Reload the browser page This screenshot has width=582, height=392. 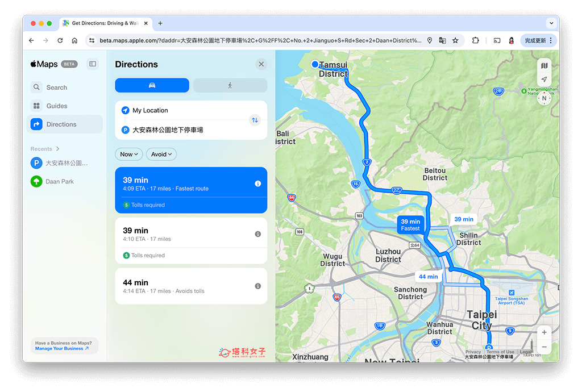point(60,40)
